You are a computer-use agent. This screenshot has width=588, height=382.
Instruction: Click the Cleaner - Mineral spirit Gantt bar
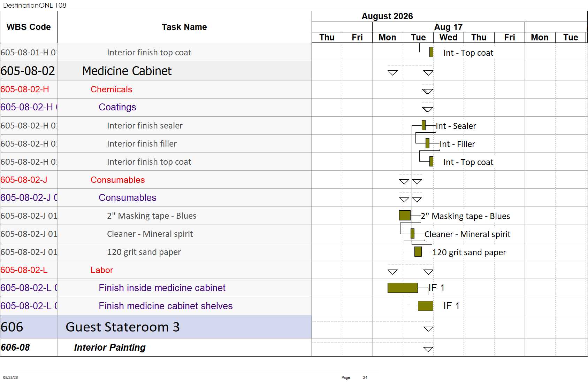412,233
